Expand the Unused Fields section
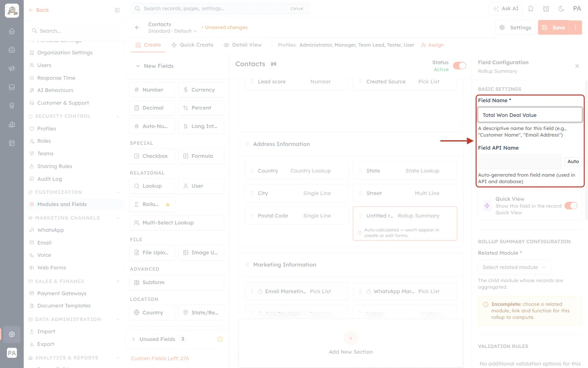This screenshot has height=368, width=588. [134, 339]
